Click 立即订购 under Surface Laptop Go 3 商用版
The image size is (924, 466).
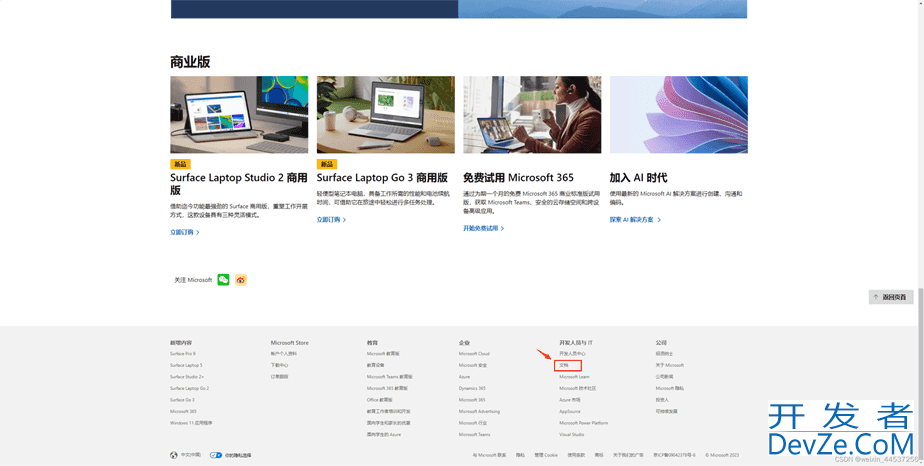click(331, 219)
